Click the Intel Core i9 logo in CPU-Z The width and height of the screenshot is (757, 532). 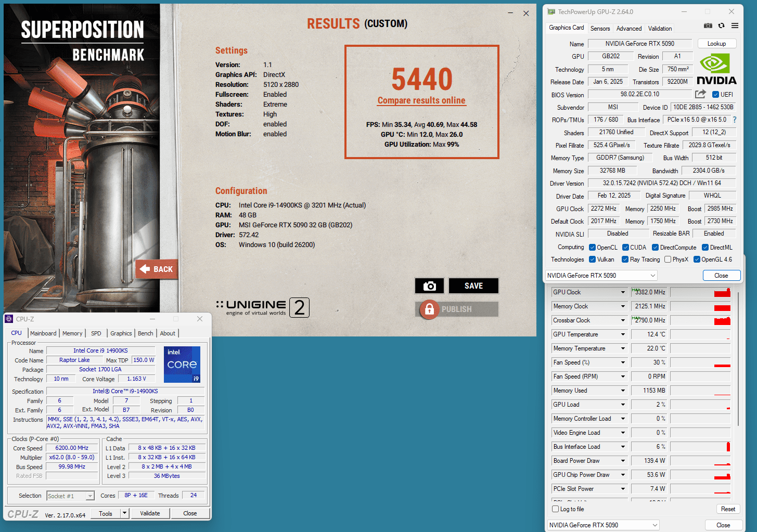182,365
